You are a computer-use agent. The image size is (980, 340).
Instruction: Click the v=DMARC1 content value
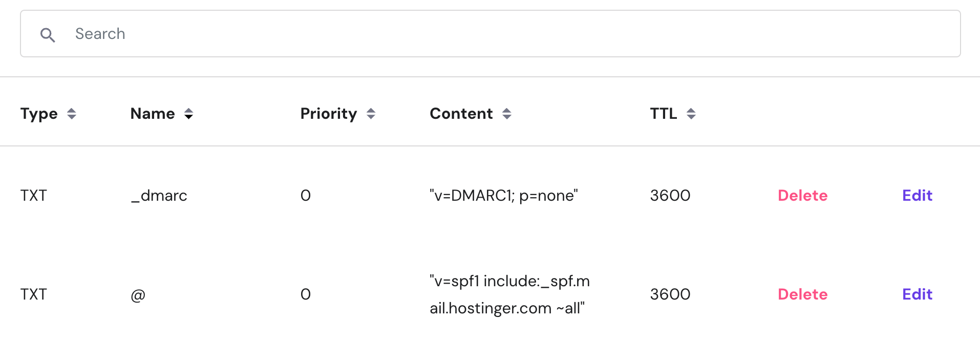(503, 196)
